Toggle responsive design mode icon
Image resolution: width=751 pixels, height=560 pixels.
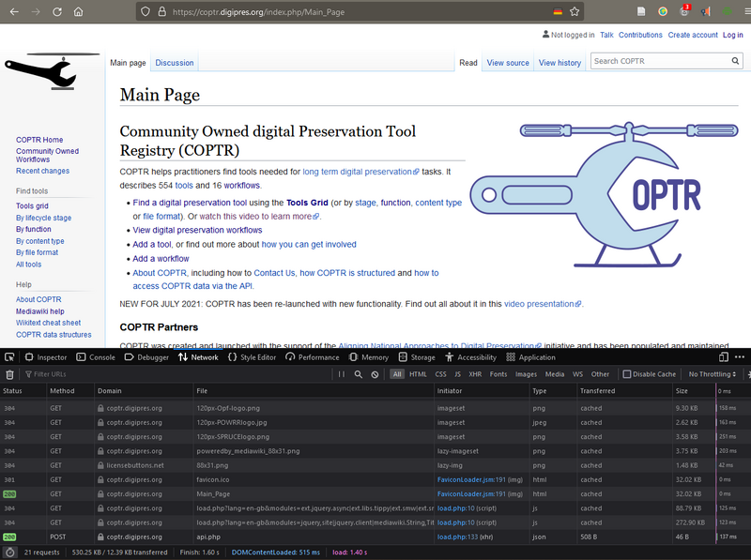[x=723, y=357]
